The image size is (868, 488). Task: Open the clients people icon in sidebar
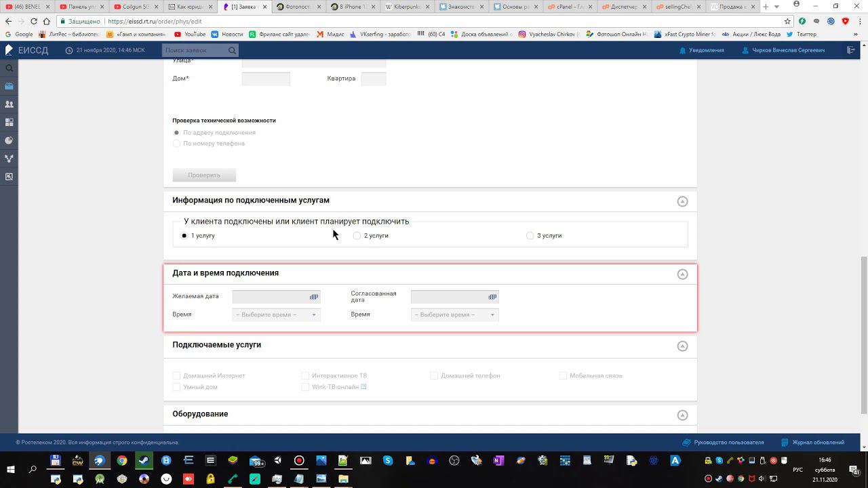[9, 104]
